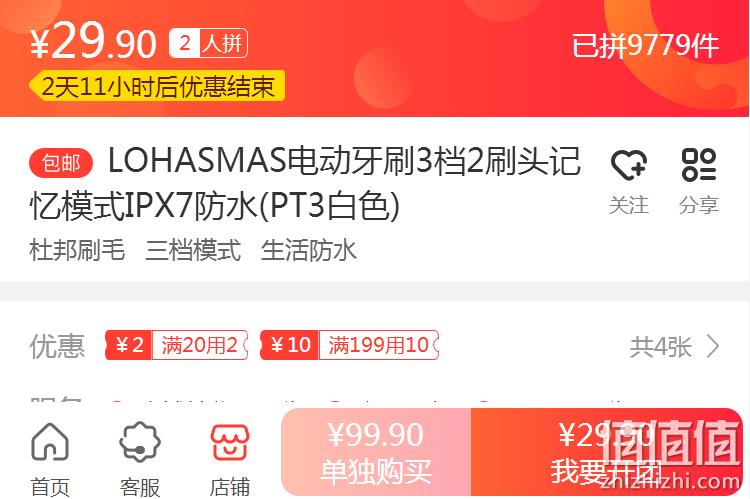The height and width of the screenshot is (499, 750).
Task: Tap the LOHASMAS电动牙刷 product title
Action: tap(305, 183)
